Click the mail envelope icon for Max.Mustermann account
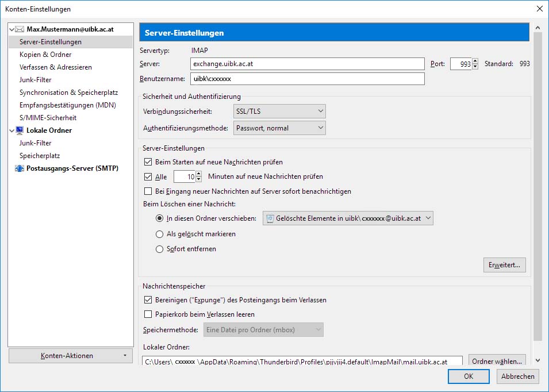Viewport: 549px width, 392px height. (20, 29)
